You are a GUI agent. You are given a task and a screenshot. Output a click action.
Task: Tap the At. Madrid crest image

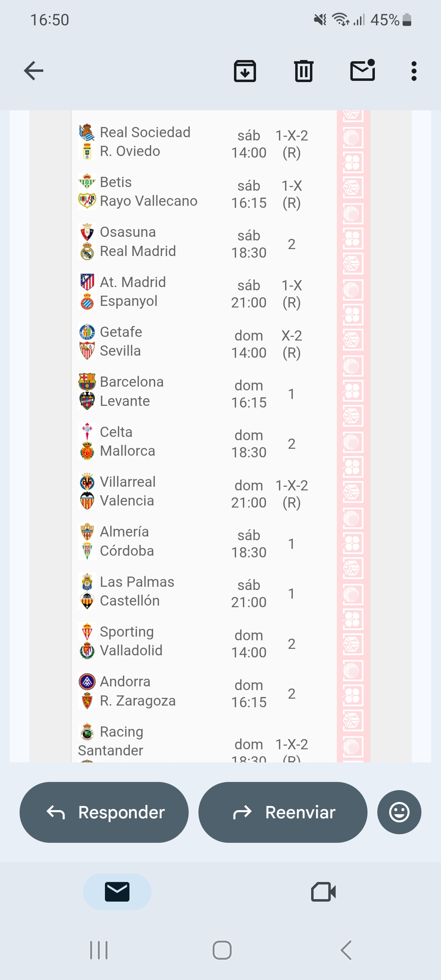point(87,282)
